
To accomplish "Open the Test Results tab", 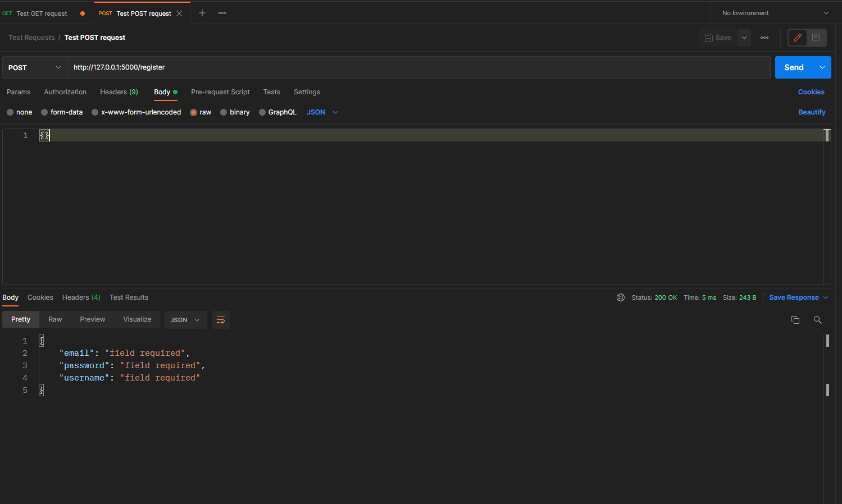I will (129, 297).
